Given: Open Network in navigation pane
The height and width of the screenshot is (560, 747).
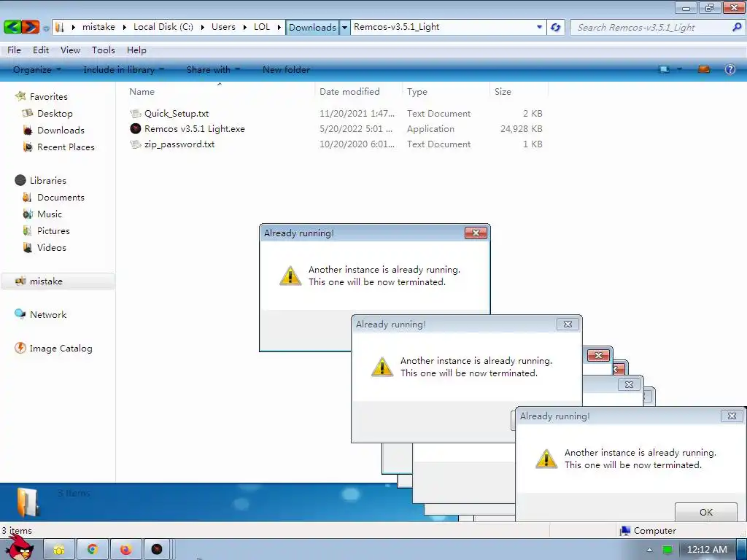Looking at the screenshot, I should (x=48, y=315).
